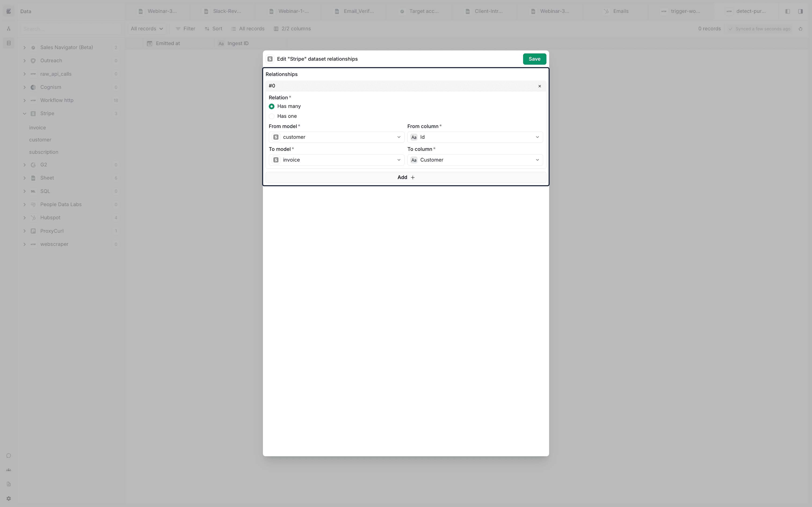Switch to the Emails tab

click(615, 11)
